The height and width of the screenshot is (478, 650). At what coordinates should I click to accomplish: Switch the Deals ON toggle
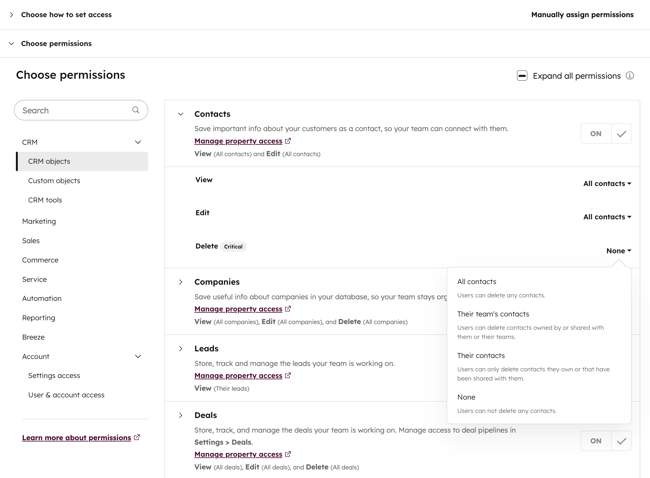596,441
